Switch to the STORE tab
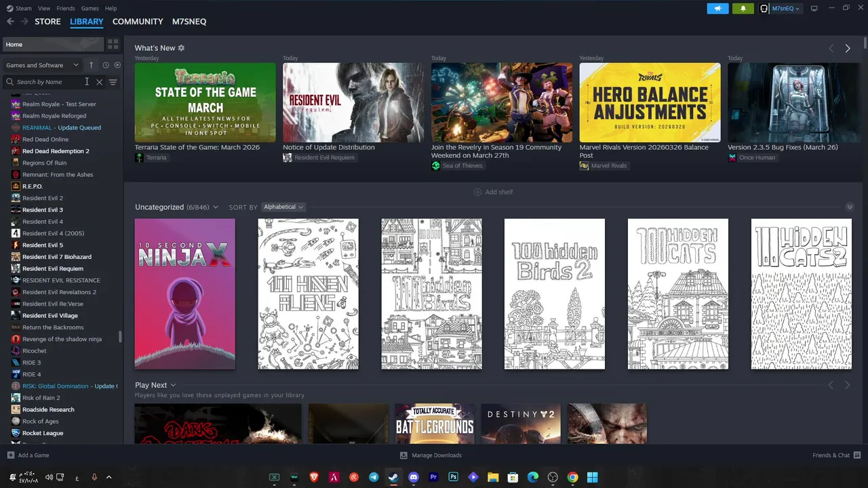Screen dimensions: 868x488 point(47,22)
